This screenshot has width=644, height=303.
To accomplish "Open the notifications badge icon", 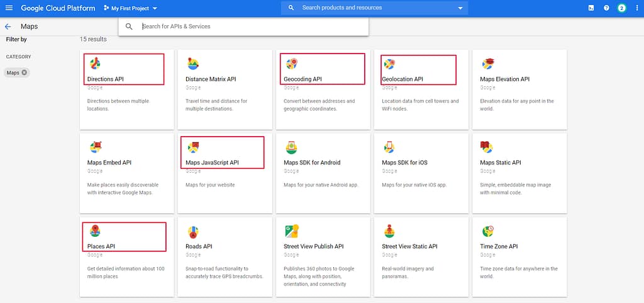I will tap(621, 8).
